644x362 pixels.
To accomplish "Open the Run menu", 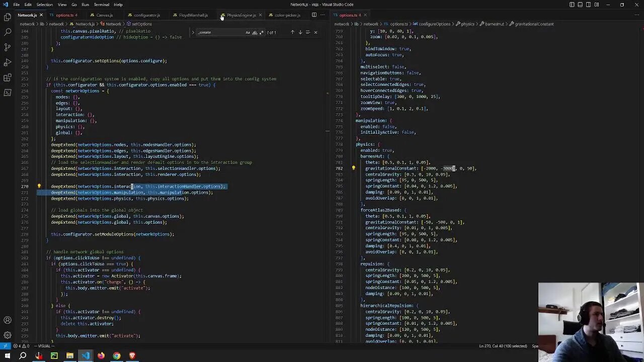I will click(x=85, y=5).
